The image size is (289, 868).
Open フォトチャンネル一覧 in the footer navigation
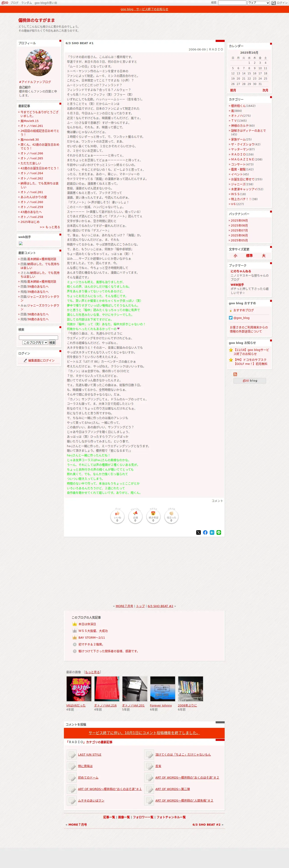(171, 817)
